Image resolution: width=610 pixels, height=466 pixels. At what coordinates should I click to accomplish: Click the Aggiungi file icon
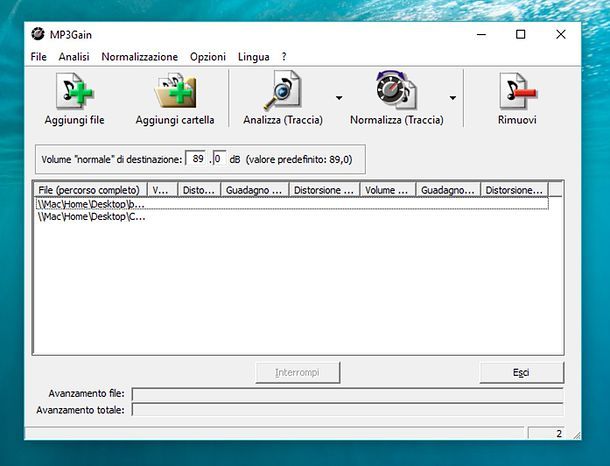point(75,91)
